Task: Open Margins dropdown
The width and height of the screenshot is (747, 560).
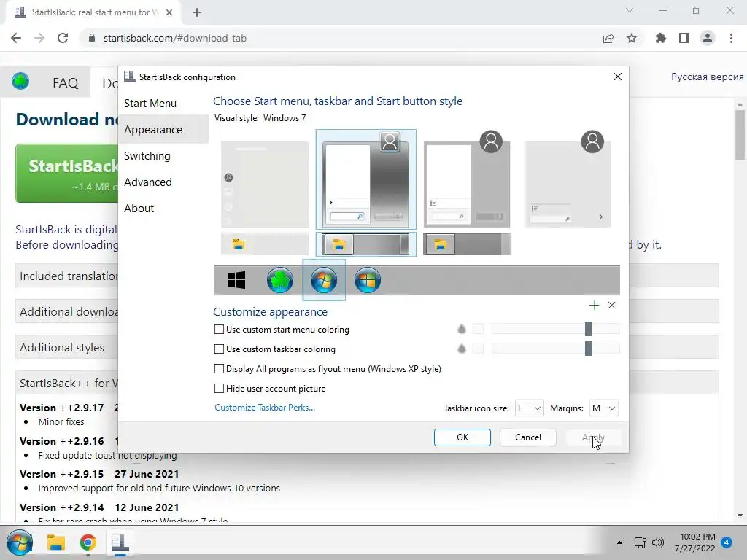Action: [603, 408]
